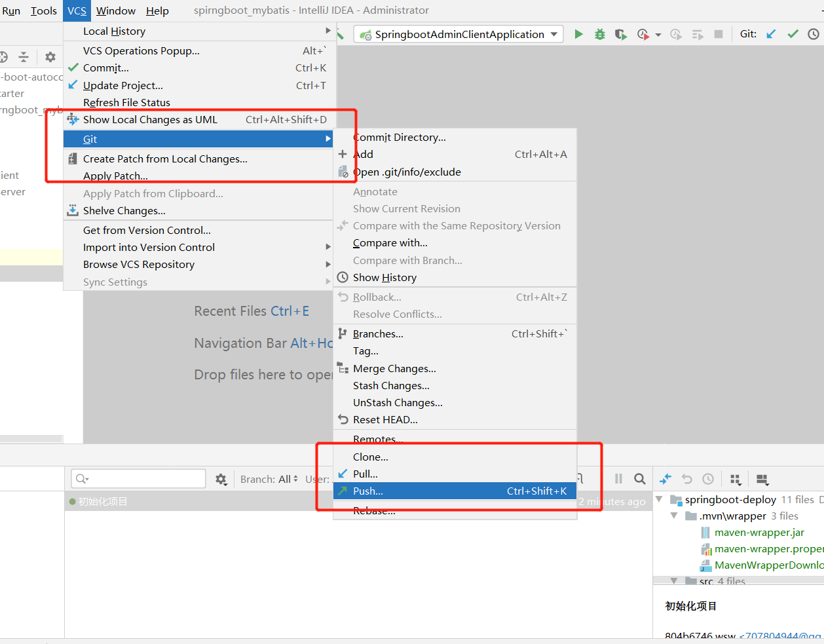The image size is (824, 644).
Task: Choose Commit Directory in Git submenu
Action: (x=455, y=137)
